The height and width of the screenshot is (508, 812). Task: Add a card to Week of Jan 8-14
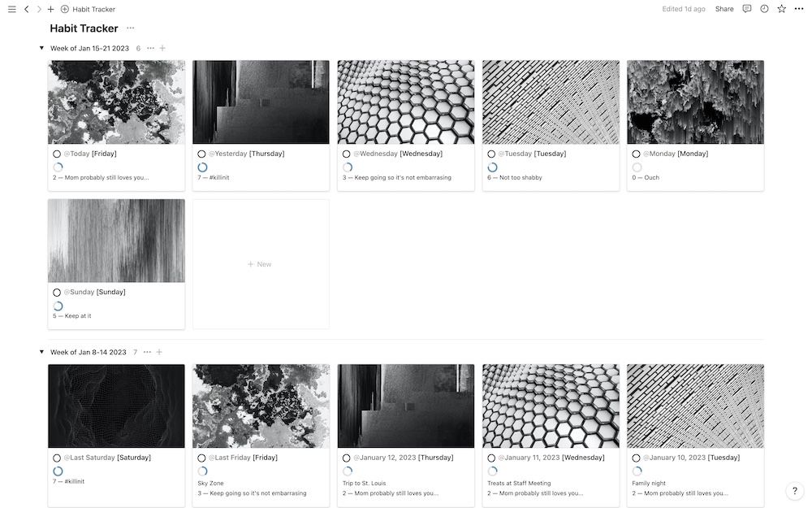[x=159, y=352]
